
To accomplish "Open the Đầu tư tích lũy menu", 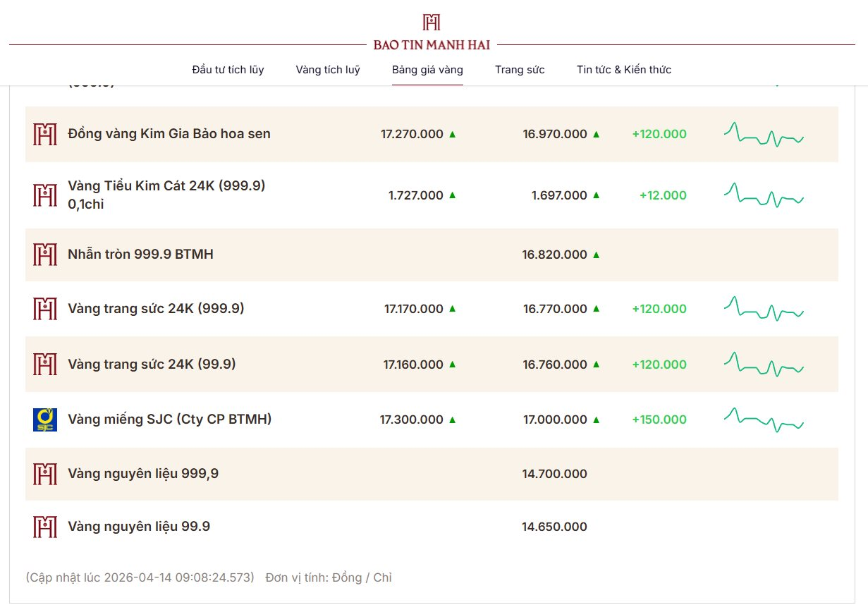I will (x=228, y=70).
